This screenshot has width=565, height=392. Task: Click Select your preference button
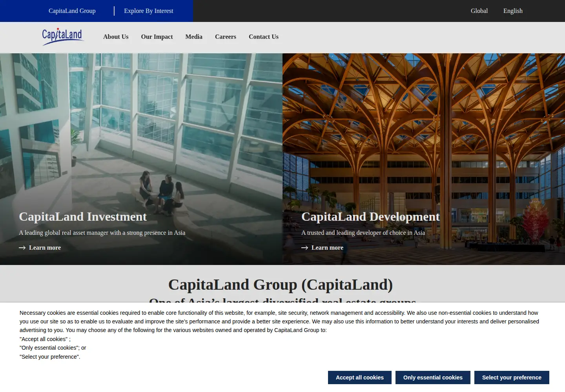point(512,377)
